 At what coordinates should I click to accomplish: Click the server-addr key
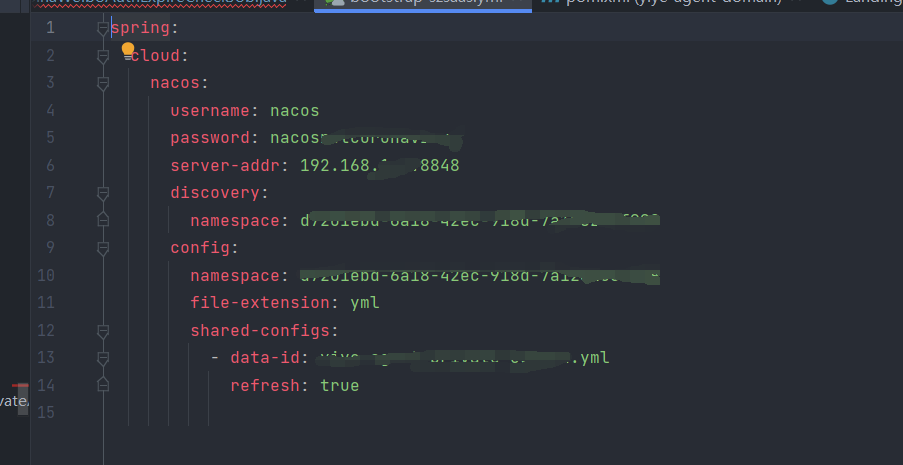225,165
